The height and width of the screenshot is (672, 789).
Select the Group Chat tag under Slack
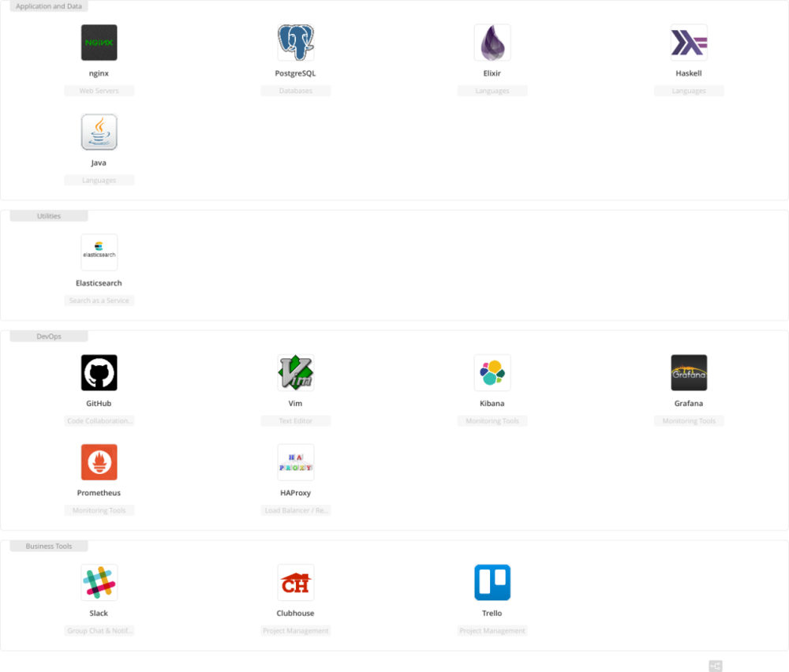pyautogui.click(x=99, y=630)
